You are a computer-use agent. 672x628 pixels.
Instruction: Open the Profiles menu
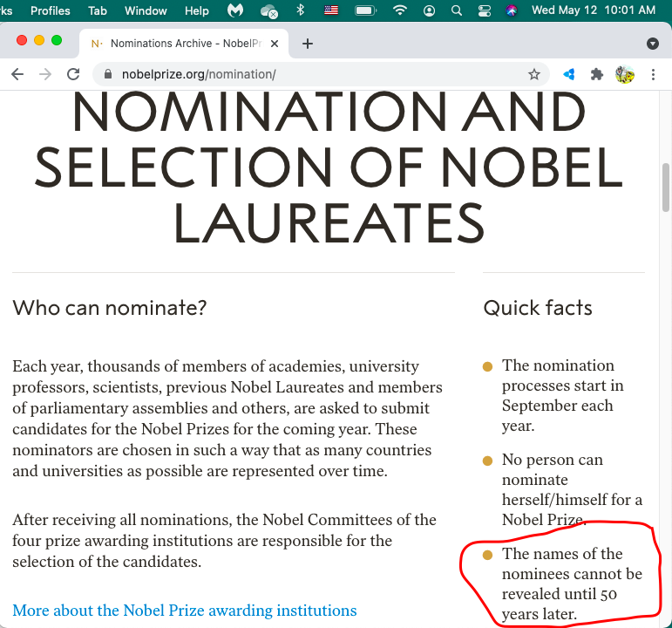click(x=50, y=10)
